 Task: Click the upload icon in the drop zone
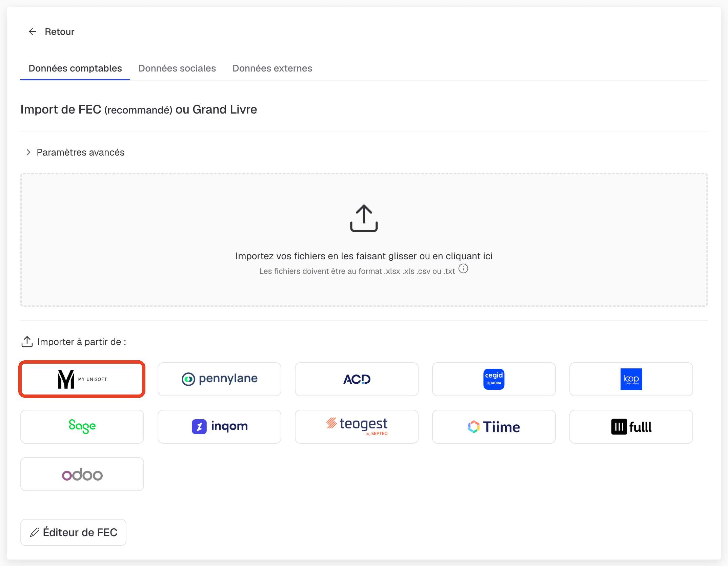[364, 218]
